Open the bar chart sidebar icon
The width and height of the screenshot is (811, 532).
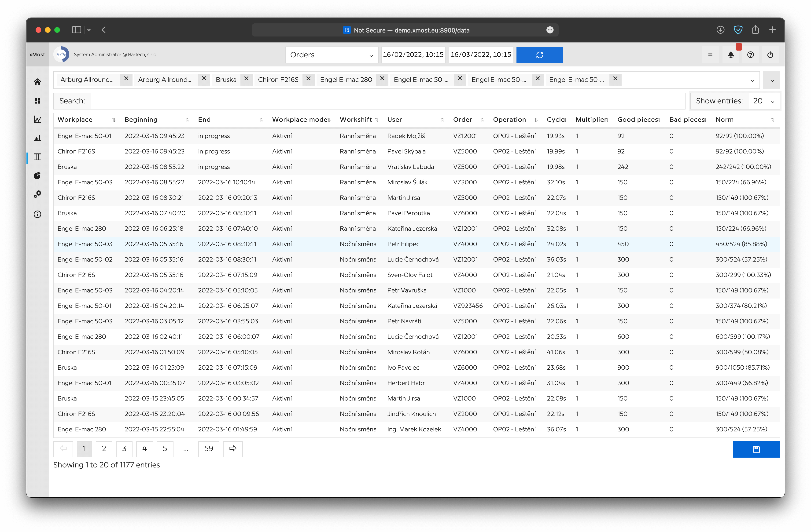(37, 138)
